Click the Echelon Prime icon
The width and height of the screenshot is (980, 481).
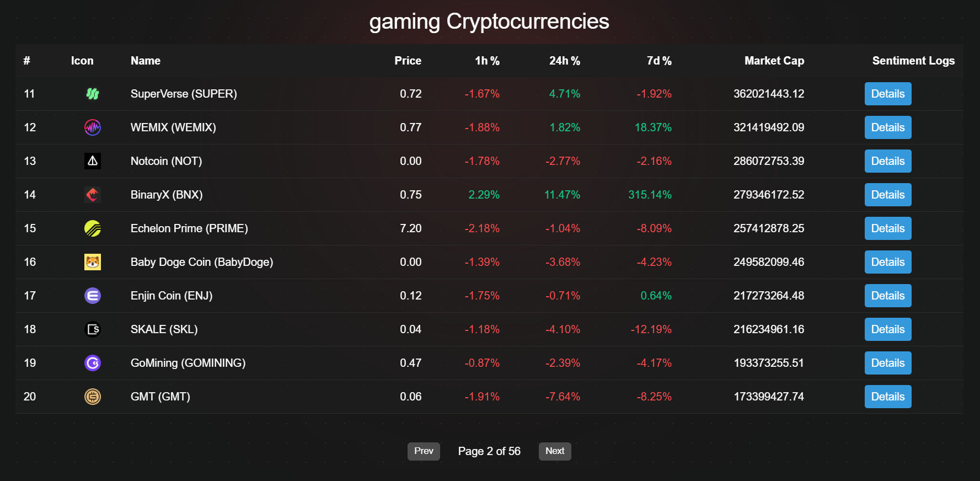pyautogui.click(x=93, y=228)
